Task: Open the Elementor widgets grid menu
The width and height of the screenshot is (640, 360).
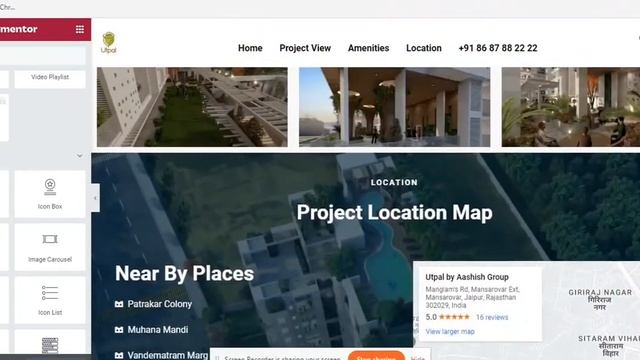Action: tap(80, 29)
